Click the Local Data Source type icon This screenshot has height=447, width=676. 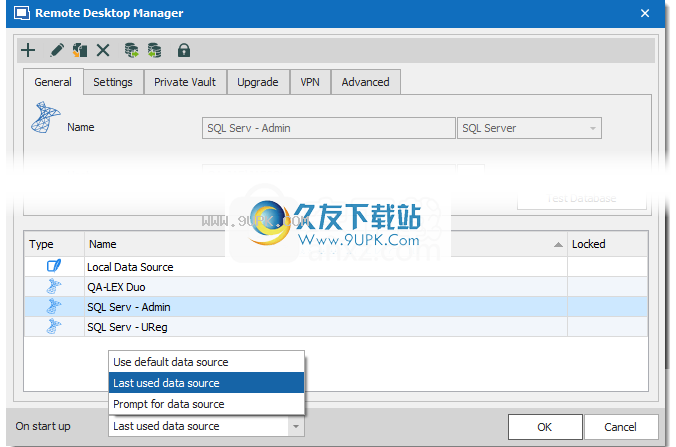click(x=54, y=266)
